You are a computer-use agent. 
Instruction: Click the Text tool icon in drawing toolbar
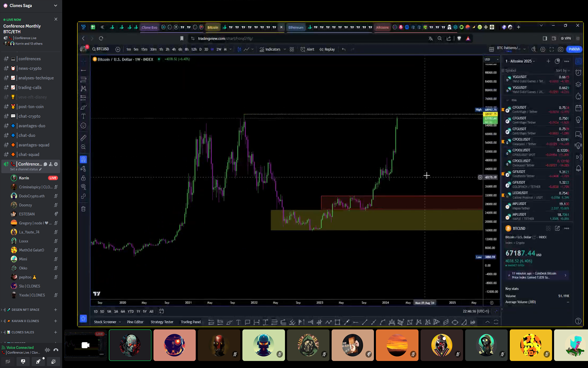(x=83, y=116)
